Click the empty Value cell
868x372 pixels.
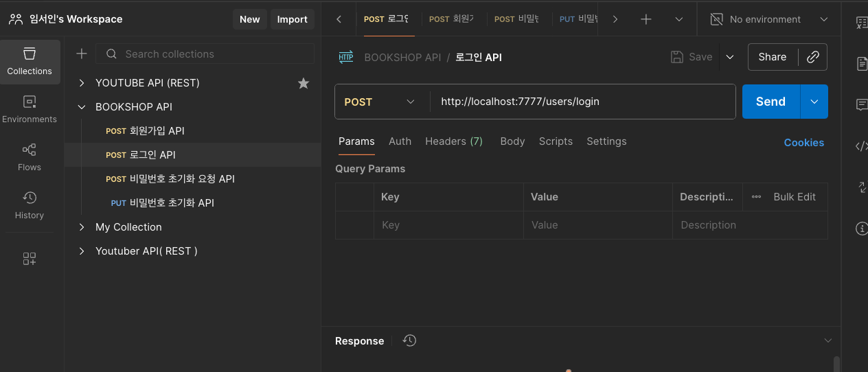598,225
